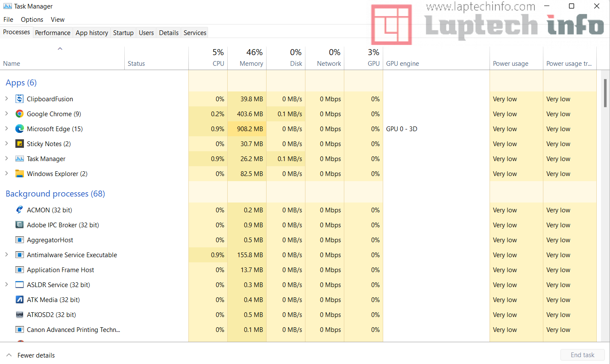610x364 pixels.
Task: Expand the Antimalware Service Executable row
Action: tap(6, 255)
